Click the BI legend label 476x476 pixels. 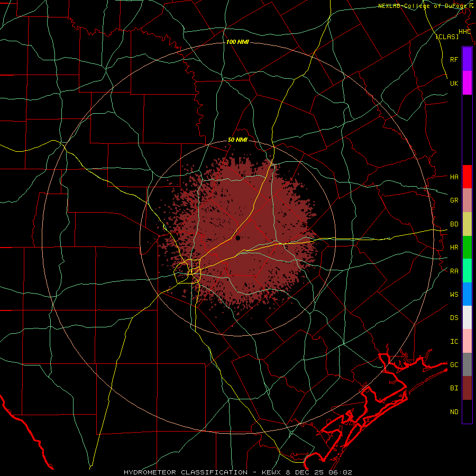454,388
